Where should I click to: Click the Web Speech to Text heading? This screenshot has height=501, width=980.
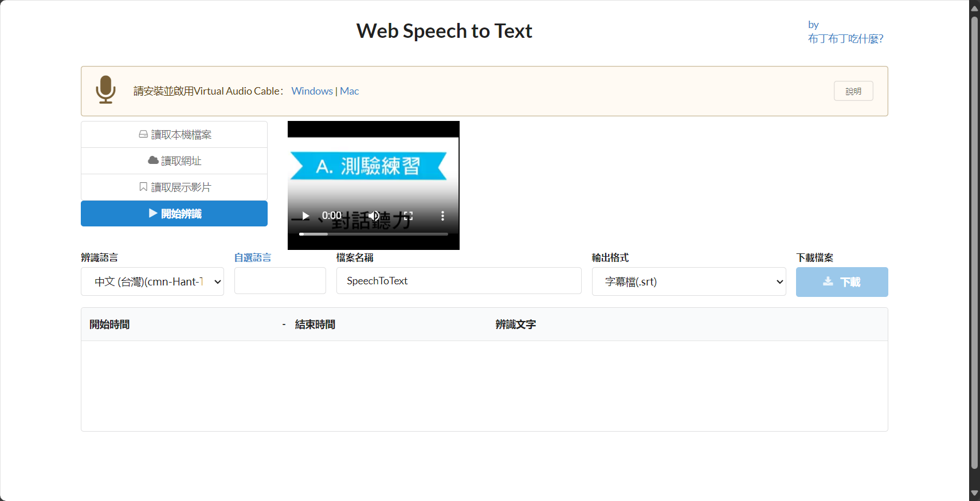tap(444, 31)
